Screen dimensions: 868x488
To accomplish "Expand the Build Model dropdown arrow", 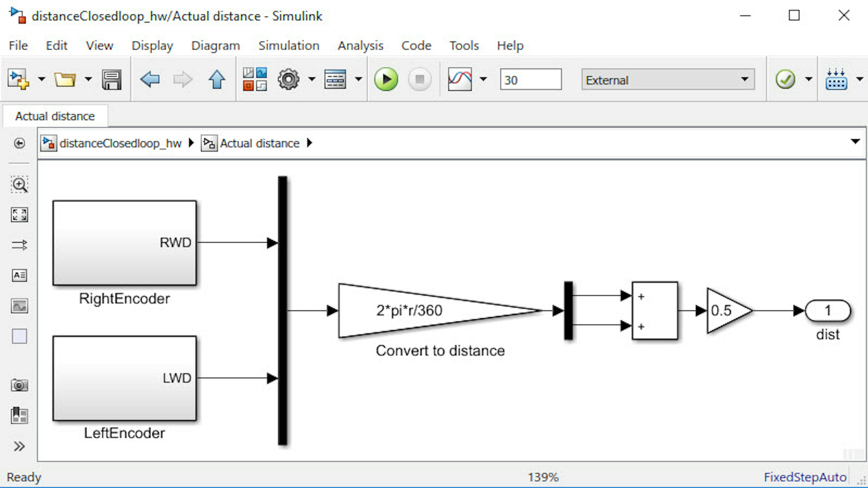I will (860, 80).
